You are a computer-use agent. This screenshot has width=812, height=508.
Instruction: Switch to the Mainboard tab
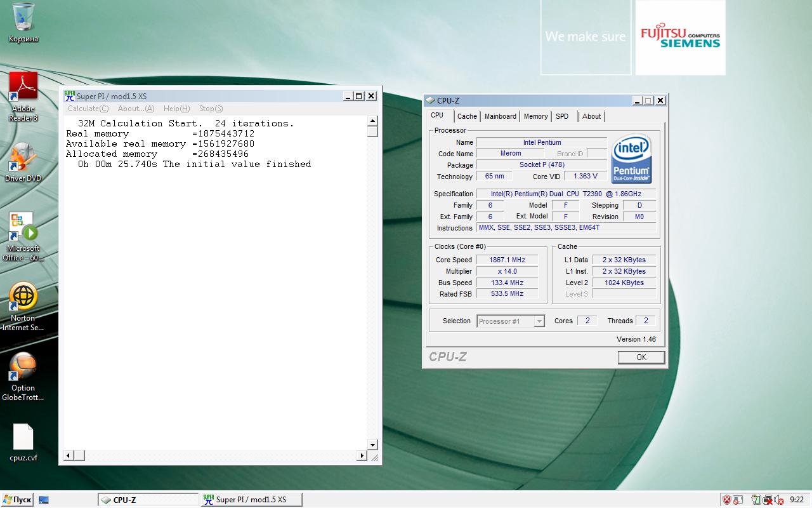[x=501, y=116]
